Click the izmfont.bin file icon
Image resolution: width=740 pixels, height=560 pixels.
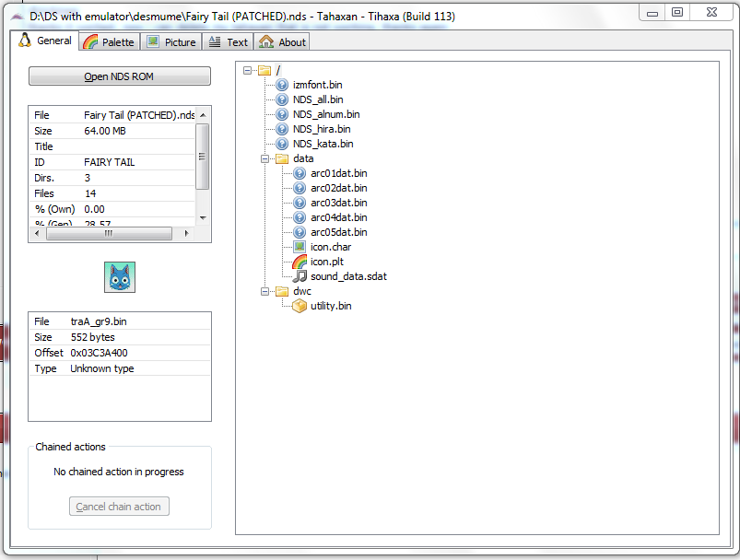282,85
